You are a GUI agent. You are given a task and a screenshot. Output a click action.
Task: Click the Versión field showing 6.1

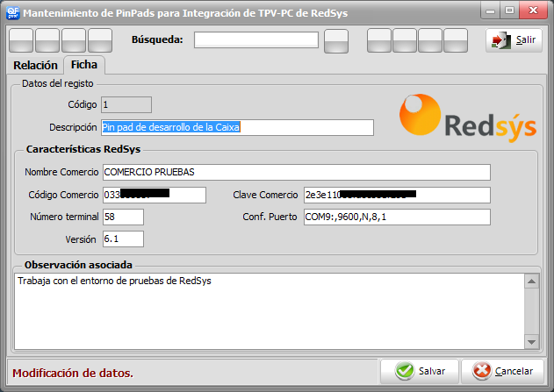(x=123, y=239)
